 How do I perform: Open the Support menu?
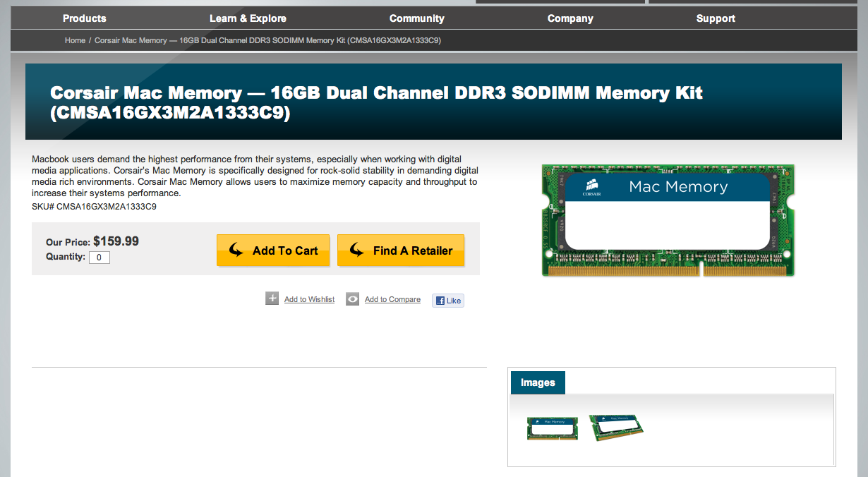pyautogui.click(x=716, y=18)
